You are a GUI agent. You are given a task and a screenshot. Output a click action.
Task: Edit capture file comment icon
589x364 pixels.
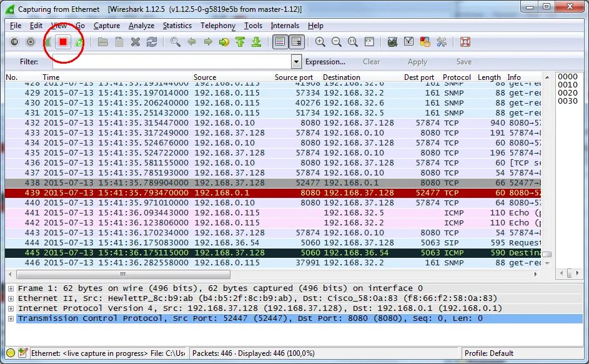[x=22, y=353]
